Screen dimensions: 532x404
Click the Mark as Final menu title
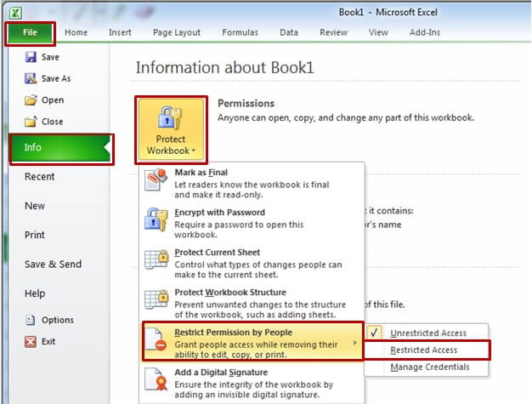(x=201, y=173)
